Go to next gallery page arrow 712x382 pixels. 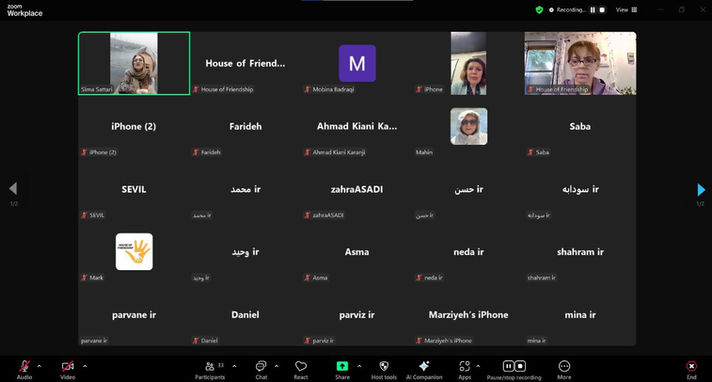(701, 189)
